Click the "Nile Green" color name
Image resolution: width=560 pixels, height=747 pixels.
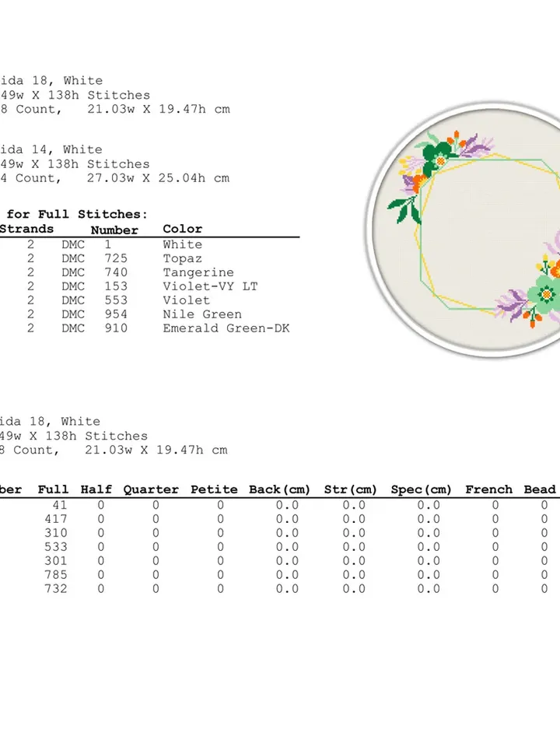(x=201, y=314)
